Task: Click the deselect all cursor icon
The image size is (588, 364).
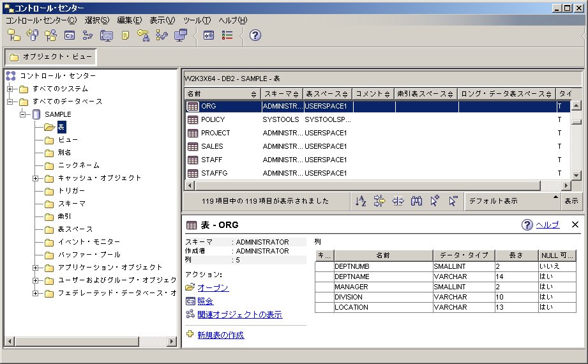Action: point(453,201)
